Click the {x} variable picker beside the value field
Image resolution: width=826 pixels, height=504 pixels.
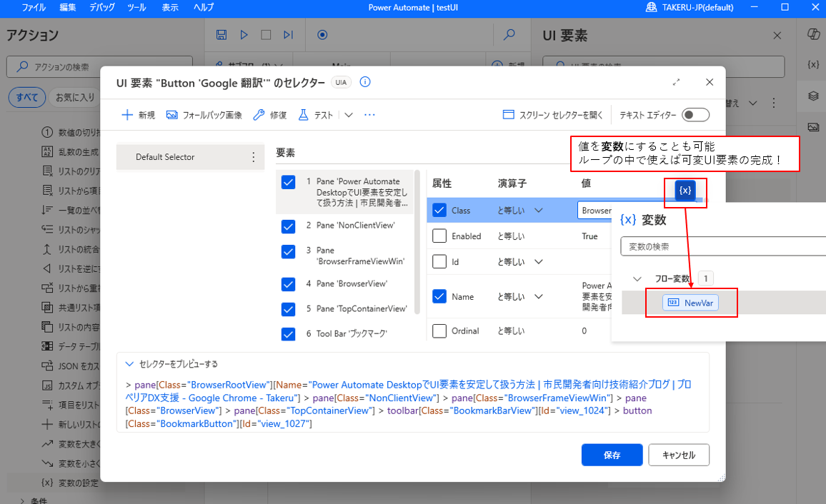(x=685, y=191)
